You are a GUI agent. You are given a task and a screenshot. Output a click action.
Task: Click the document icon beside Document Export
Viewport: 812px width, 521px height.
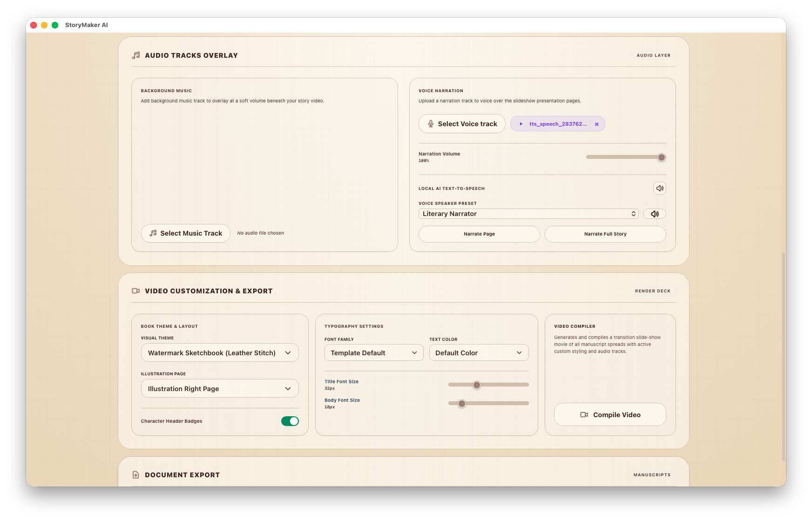coord(136,475)
